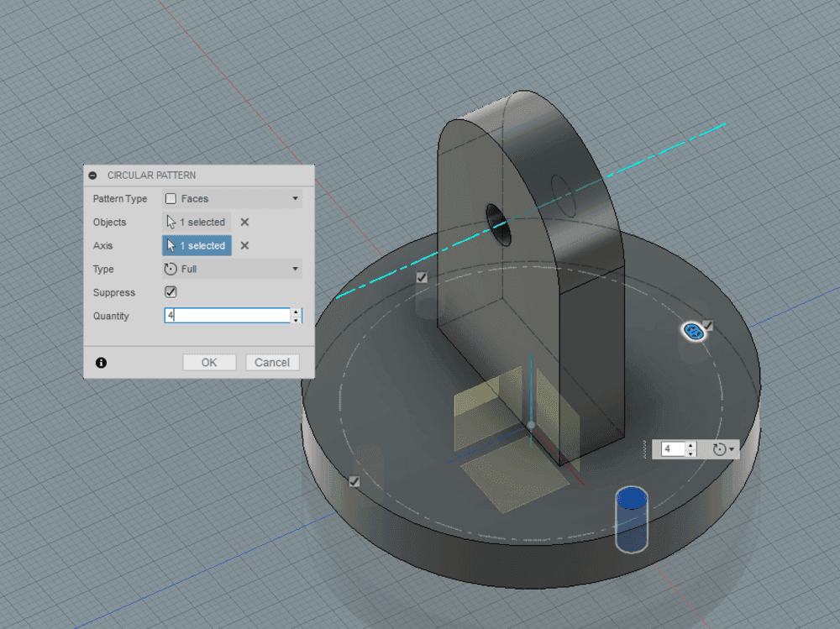The height and width of the screenshot is (629, 840).
Task: Clear the Axis selection with X
Action: pos(244,246)
